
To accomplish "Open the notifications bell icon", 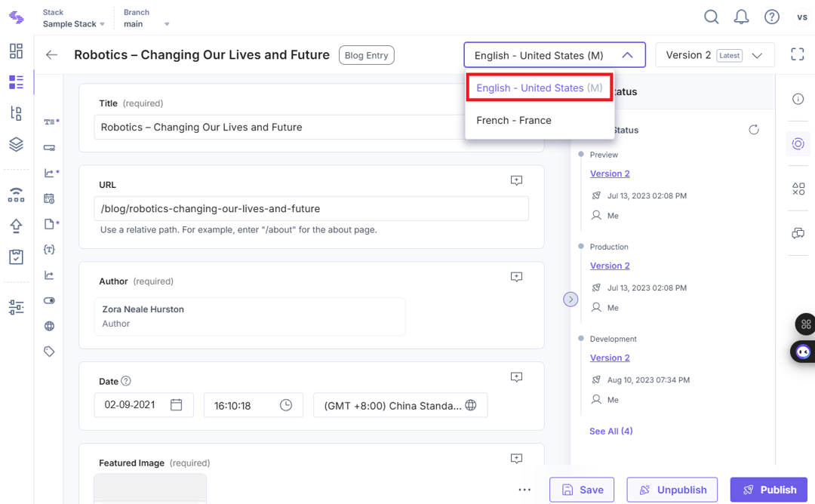I will point(741,17).
